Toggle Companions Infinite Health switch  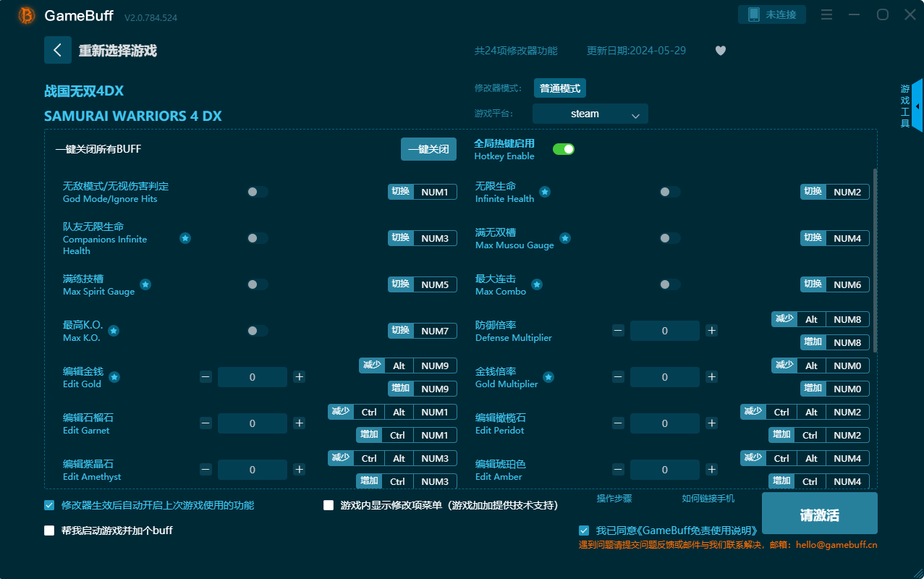[x=258, y=238]
